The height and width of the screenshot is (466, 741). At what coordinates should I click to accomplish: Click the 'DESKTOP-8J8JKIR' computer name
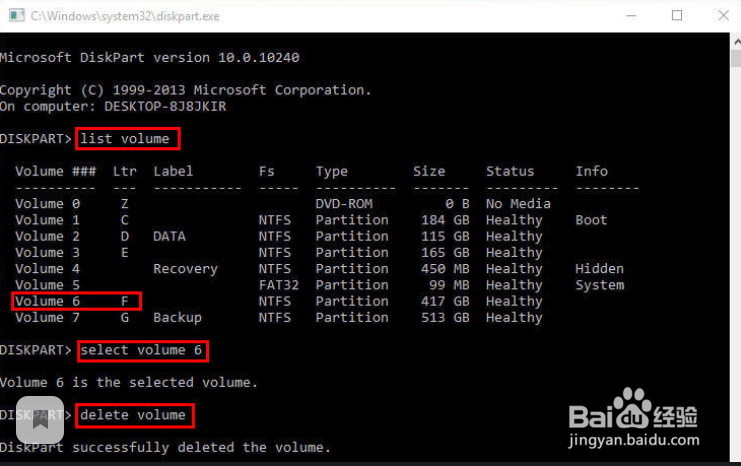coord(165,106)
